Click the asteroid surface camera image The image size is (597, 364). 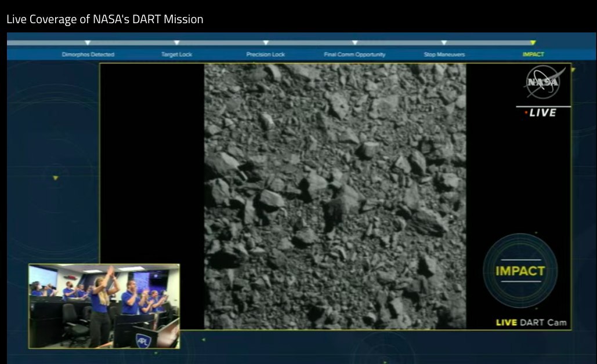(335, 196)
